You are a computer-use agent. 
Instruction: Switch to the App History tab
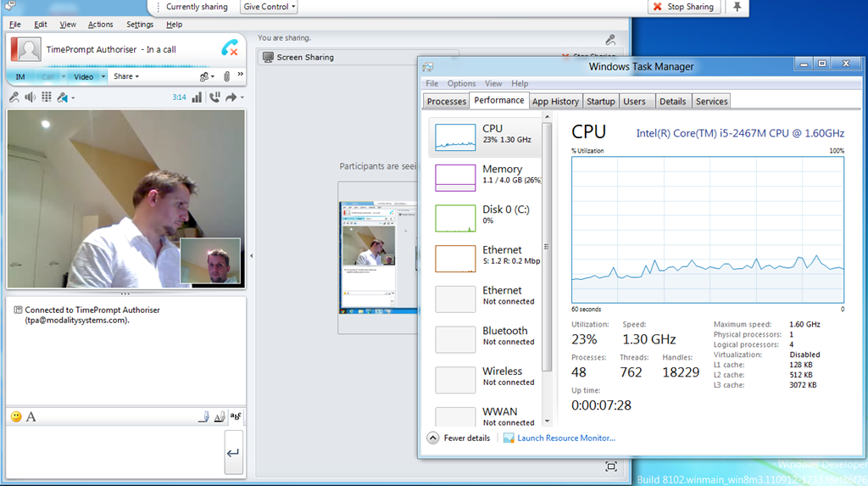[x=555, y=102]
